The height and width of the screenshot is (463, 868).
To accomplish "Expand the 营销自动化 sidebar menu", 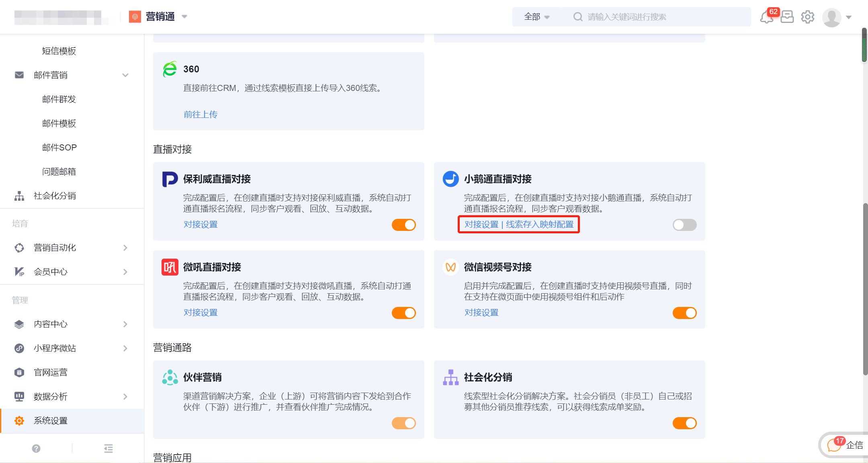I will [125, 248].
